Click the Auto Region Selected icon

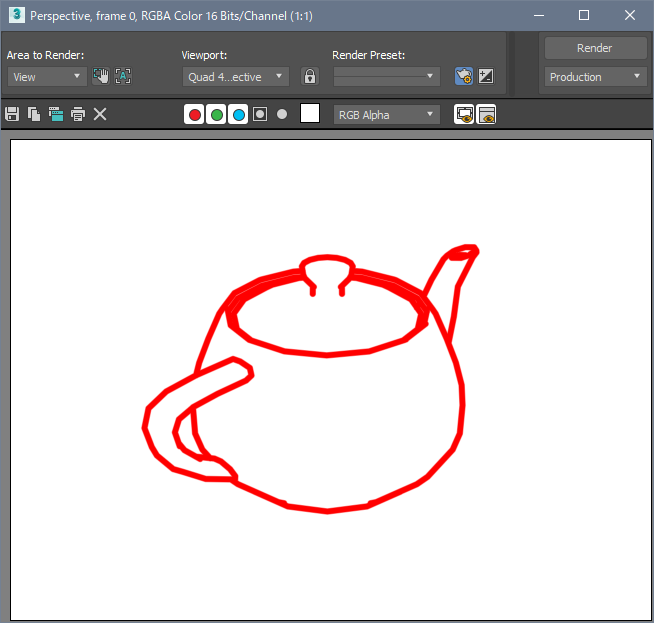[123, 76]
